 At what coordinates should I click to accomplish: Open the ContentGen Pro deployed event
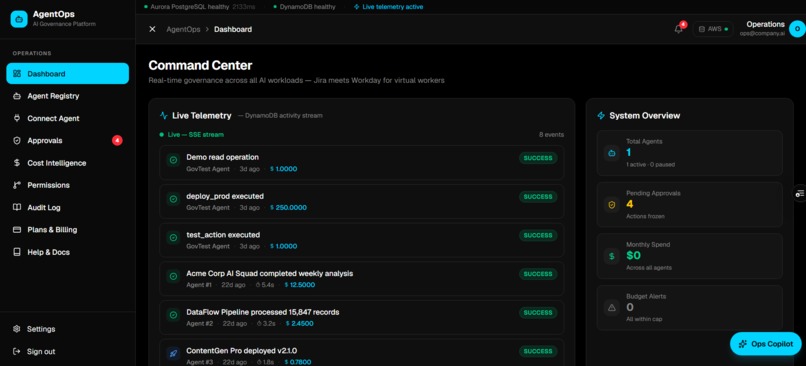[x=362, y=353]
